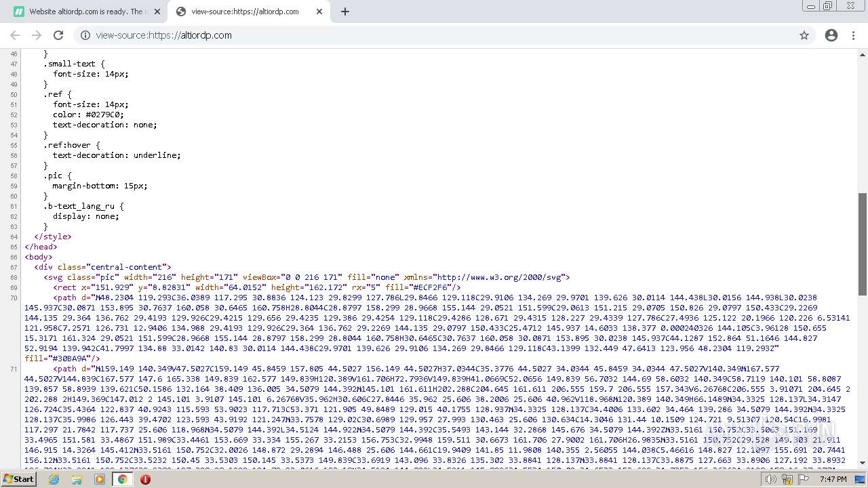Image resolution: width=868 pixels, height=488 pixels.
Task: Minimize the Chrome window
Action: coord(811,5)
